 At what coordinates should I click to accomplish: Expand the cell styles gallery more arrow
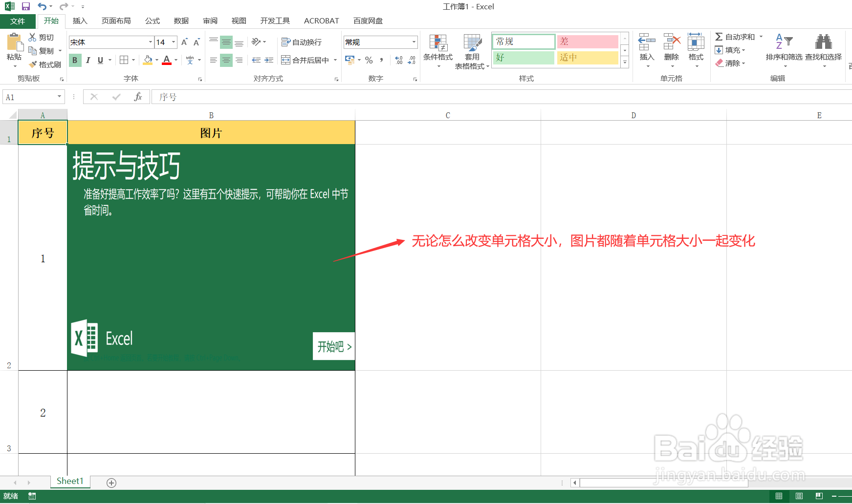coord(625,62)
